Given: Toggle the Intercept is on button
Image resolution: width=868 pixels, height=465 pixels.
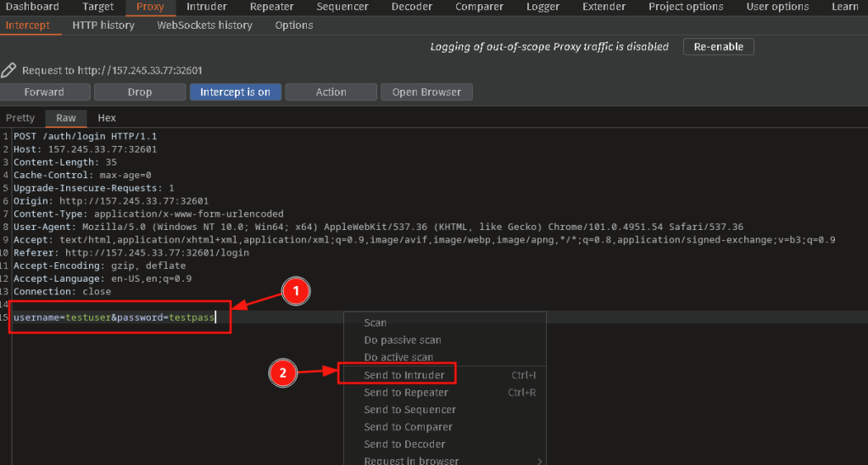Looking at the screenshot, I should coord(235,92).
